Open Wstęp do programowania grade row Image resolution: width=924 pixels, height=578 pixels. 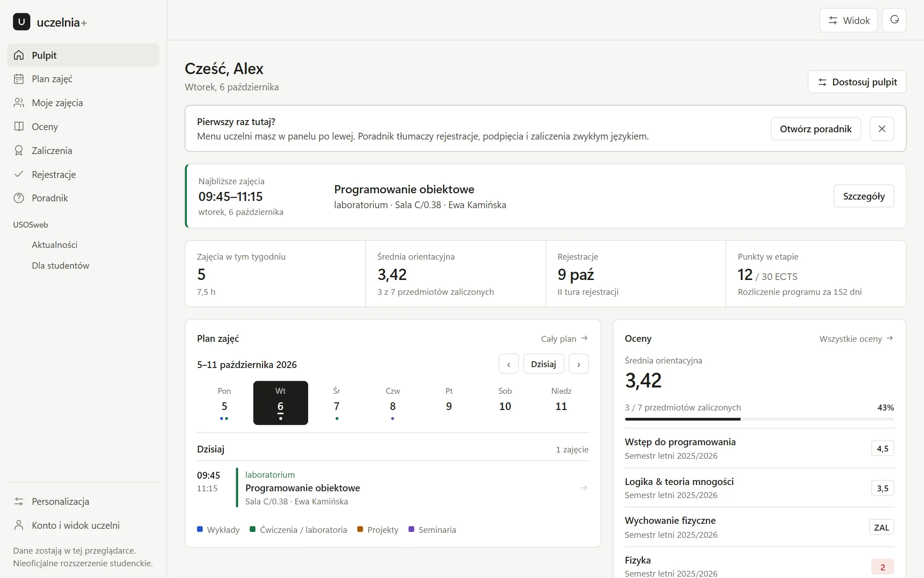point(759,448)
